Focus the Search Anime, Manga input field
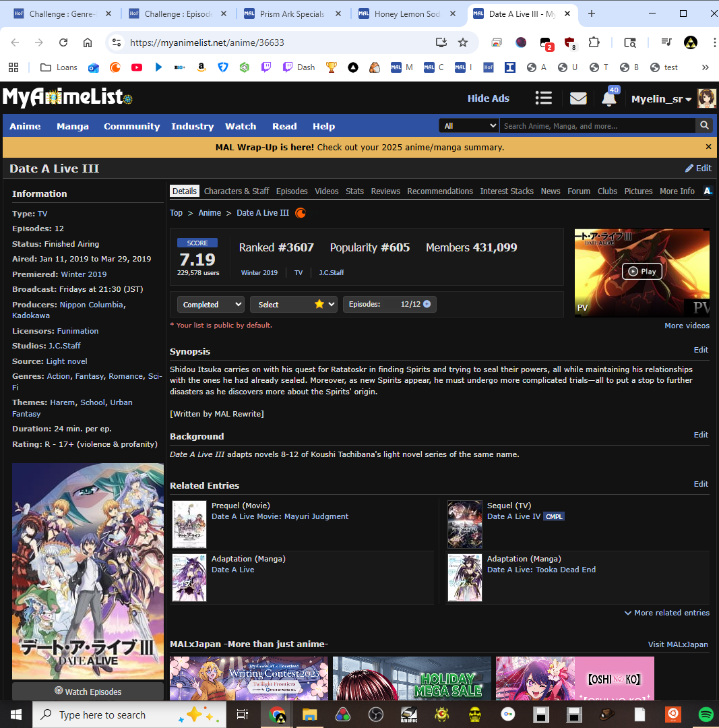 point(597,126)
